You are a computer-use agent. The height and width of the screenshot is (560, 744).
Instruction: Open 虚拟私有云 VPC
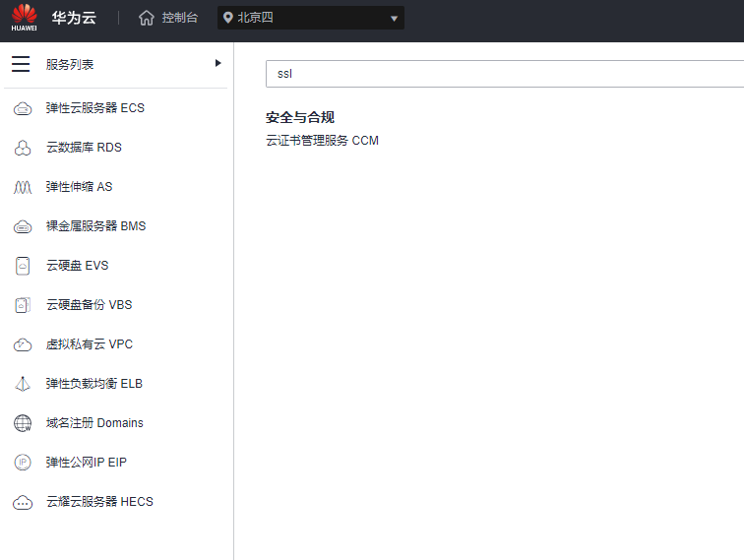[90, 344]
